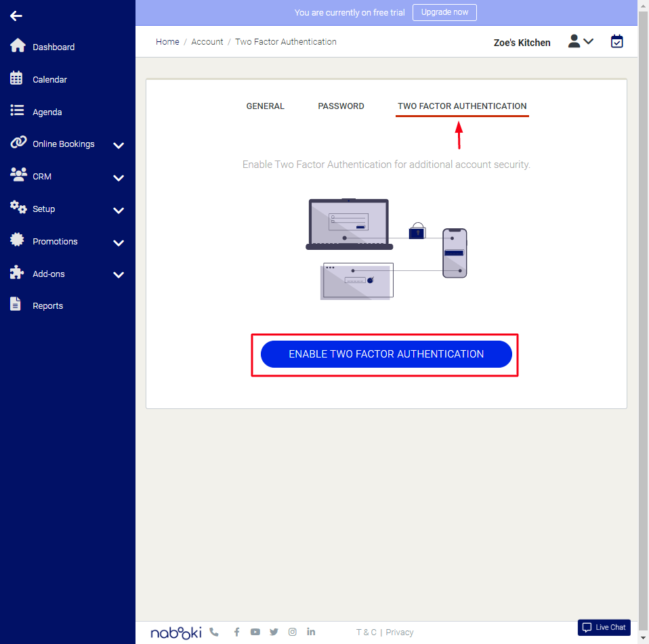This screenshot has width=649, height=644.
Task: Open the Privacy link
Action: tap(400, 632)
